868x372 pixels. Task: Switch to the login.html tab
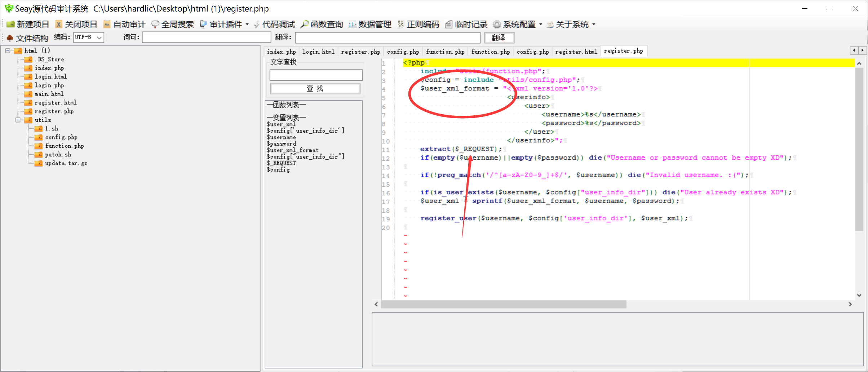[318, 52]
